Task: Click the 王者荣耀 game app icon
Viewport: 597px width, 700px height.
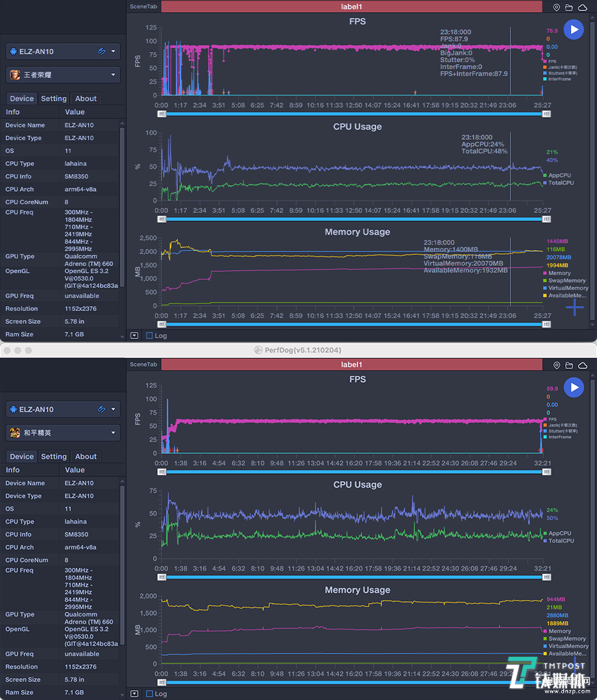Action: (x=15, y=74)
